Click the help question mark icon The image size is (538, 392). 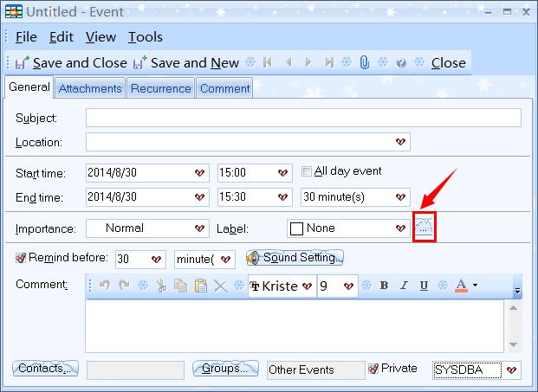(401, 62)
